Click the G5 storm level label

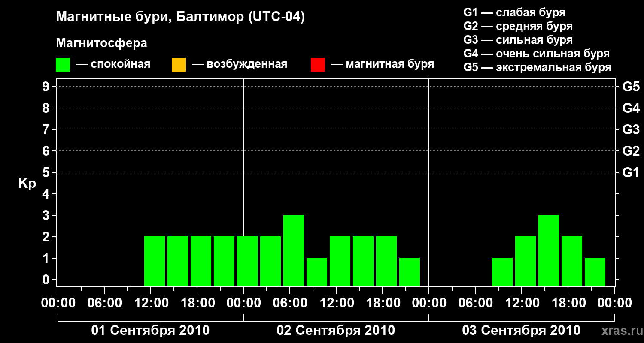point(631,87)
